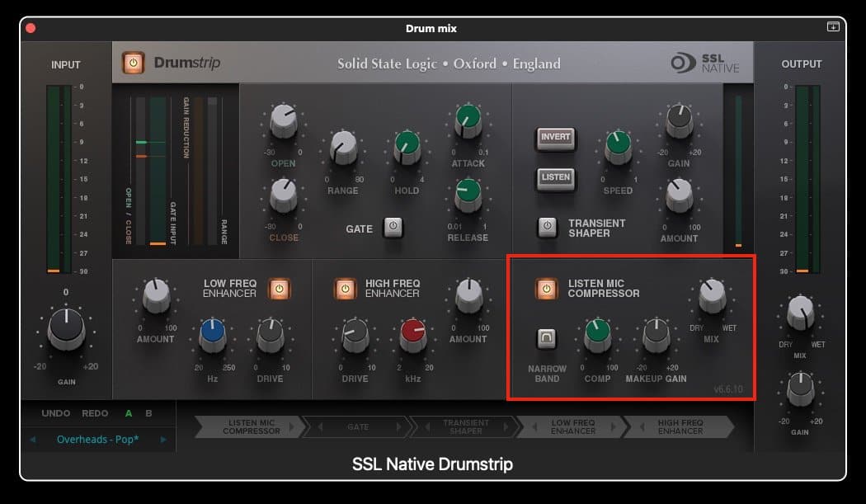Move Transient Shaper block right with its arrow
This screenshot has width=866, height=504.
[x=506, y=426]
